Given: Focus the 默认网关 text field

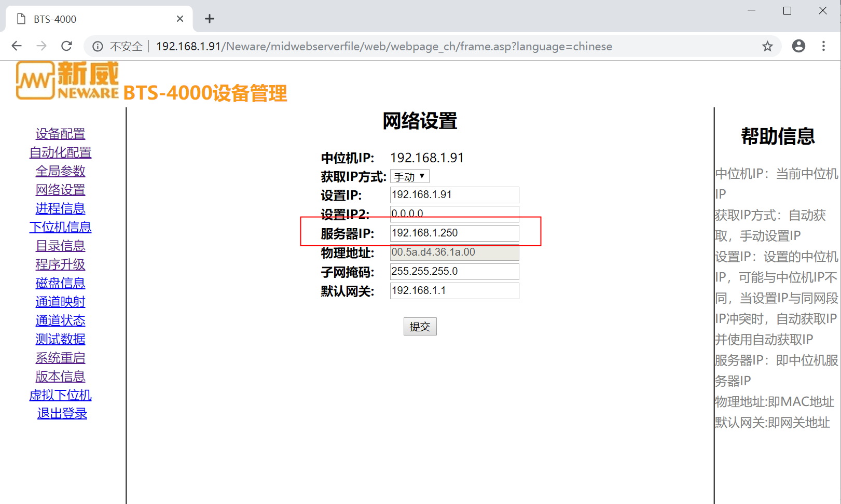Looking at the screenshot, I should pyautogui.click(x=454, y=291).
